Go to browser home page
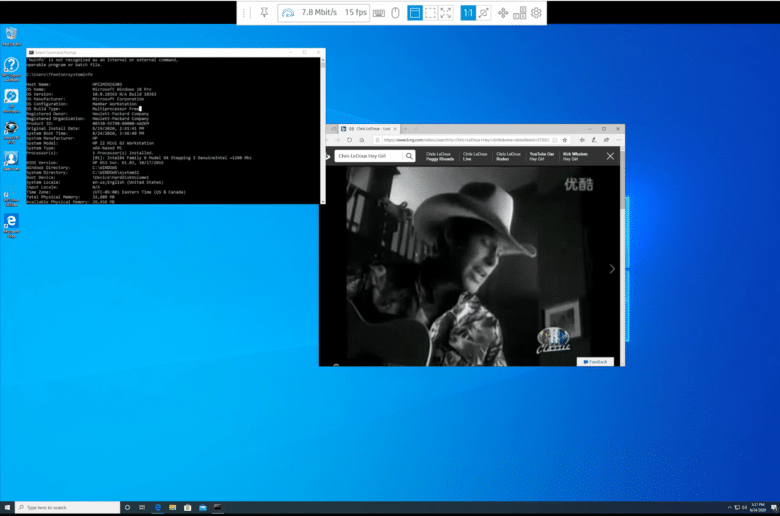The height and width of the screenshot is (516, 780). click(362, 140)
